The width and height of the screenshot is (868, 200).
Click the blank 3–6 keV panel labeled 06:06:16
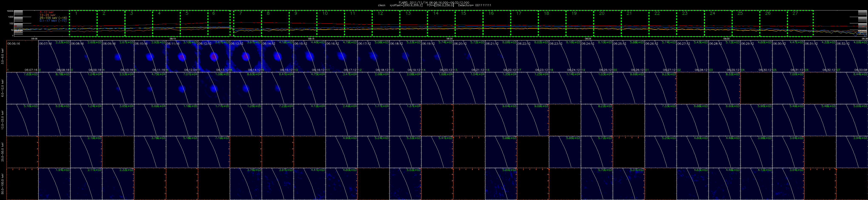click(x=22, y=56)
